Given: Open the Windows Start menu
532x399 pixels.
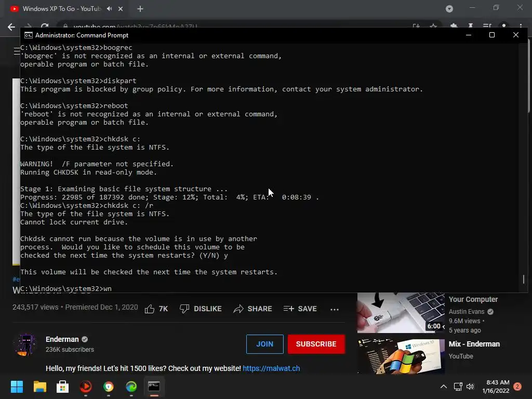Looking at the screenshot, I should tap(17, 387).
